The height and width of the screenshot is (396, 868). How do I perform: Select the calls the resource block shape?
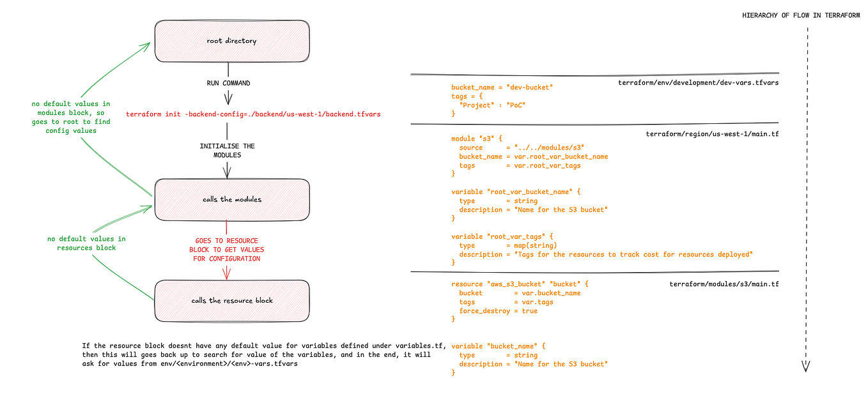(x=231, y=300)
